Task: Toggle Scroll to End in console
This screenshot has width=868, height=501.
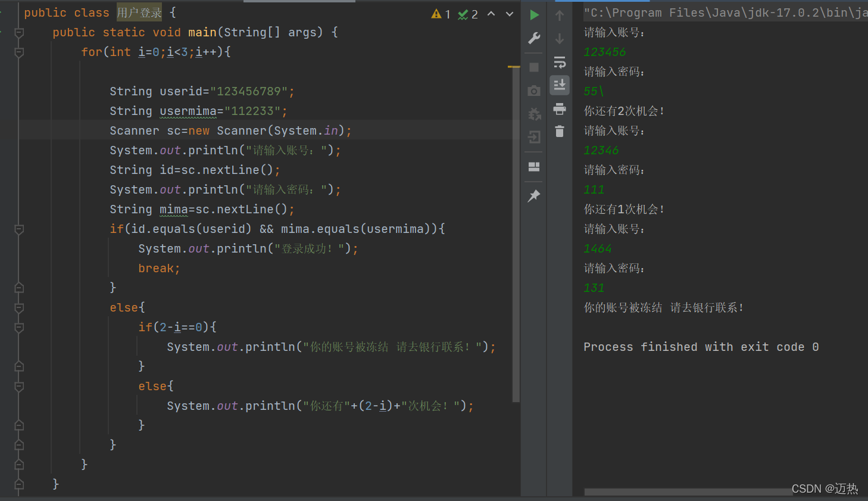Action: [560, 85]
